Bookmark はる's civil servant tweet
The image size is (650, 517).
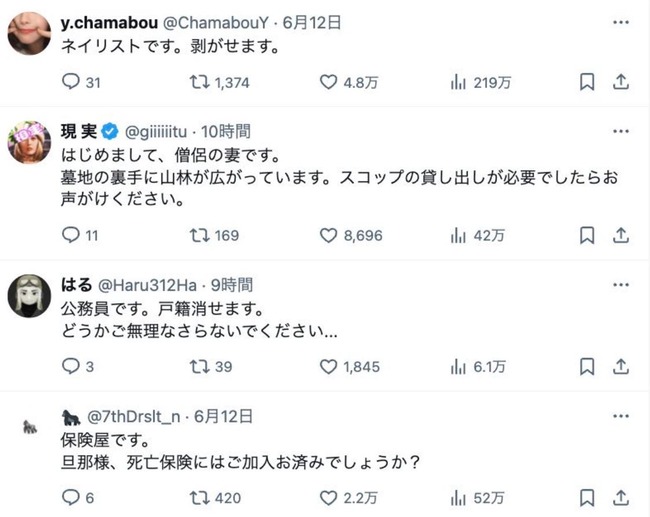pos(588,367)
